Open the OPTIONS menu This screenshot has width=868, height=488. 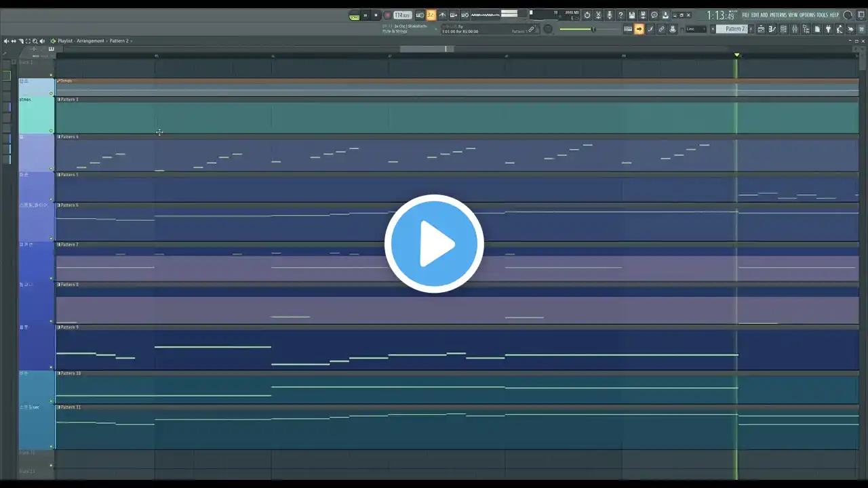click(x=807, y=15)
